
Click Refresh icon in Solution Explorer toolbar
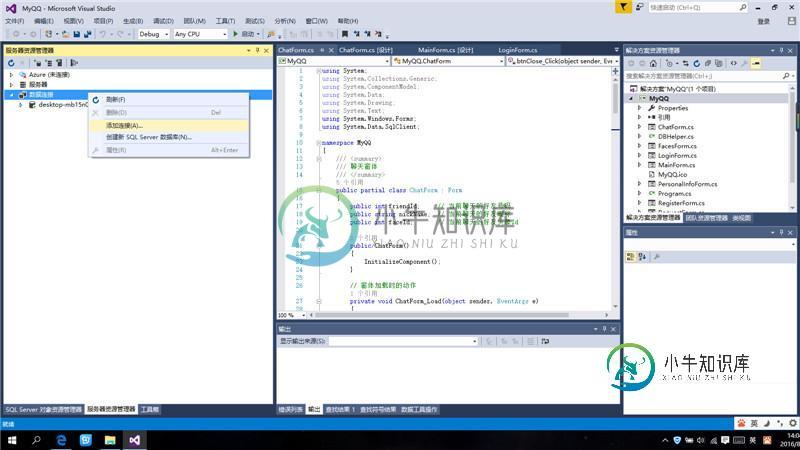pyautogui.click(x=696, y=63)
